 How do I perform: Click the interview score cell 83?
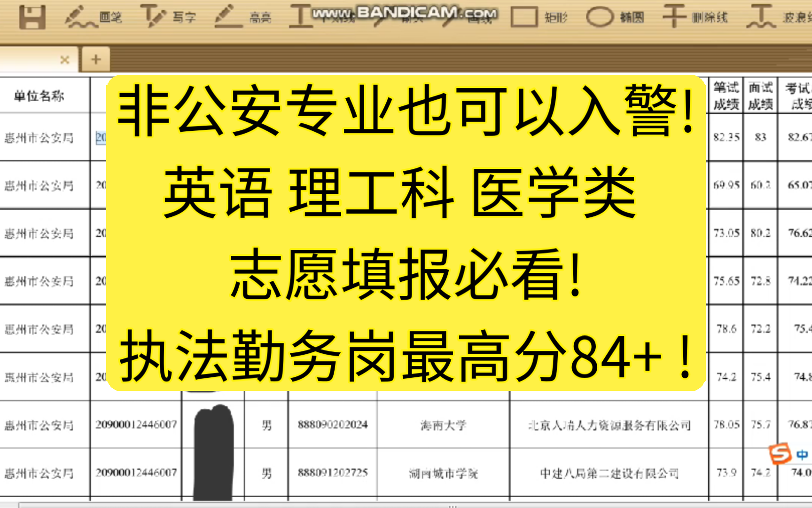(760, 137)
